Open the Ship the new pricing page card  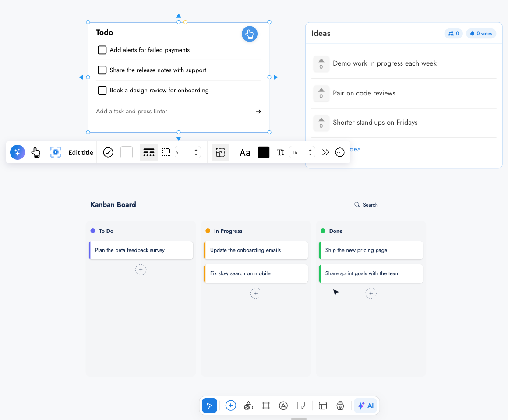371,250
